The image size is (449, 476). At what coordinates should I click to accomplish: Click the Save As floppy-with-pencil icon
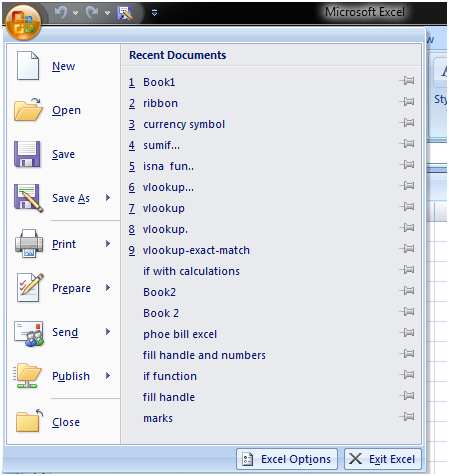pos(28,198)
